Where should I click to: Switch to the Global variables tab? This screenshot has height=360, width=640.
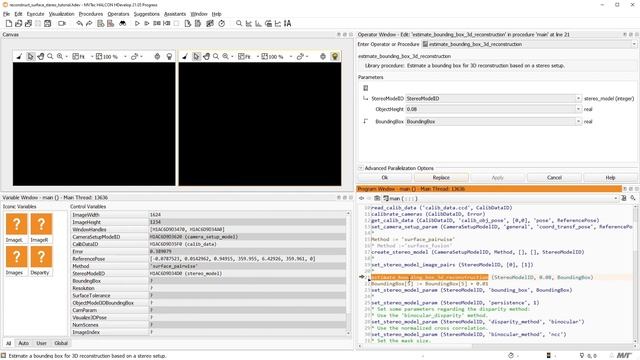[61, 343]
